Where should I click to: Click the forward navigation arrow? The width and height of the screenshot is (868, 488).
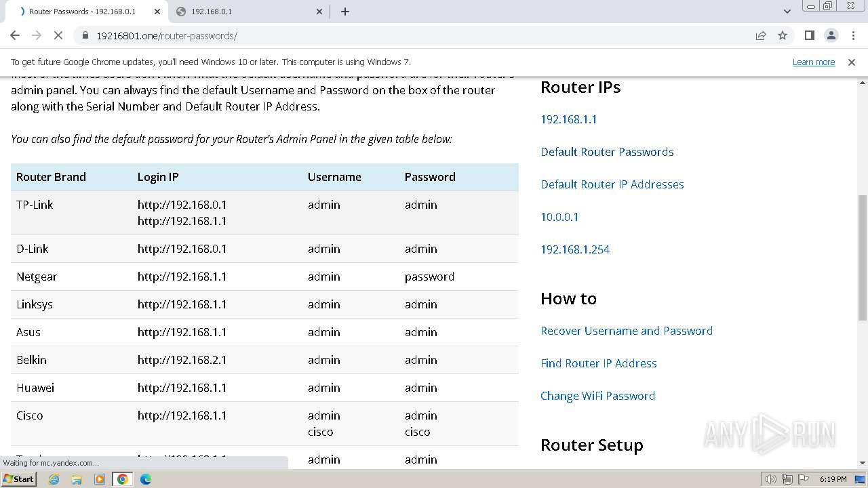click(37, 35)
